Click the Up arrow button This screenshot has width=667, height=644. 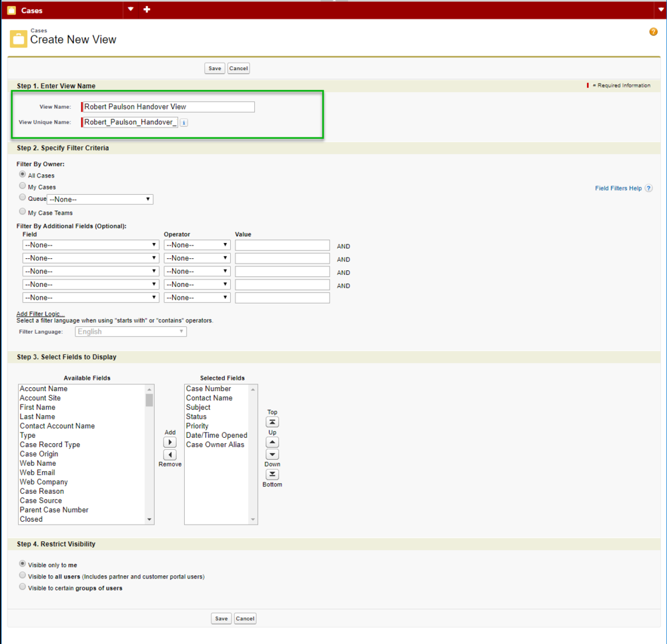pos(272,442)
